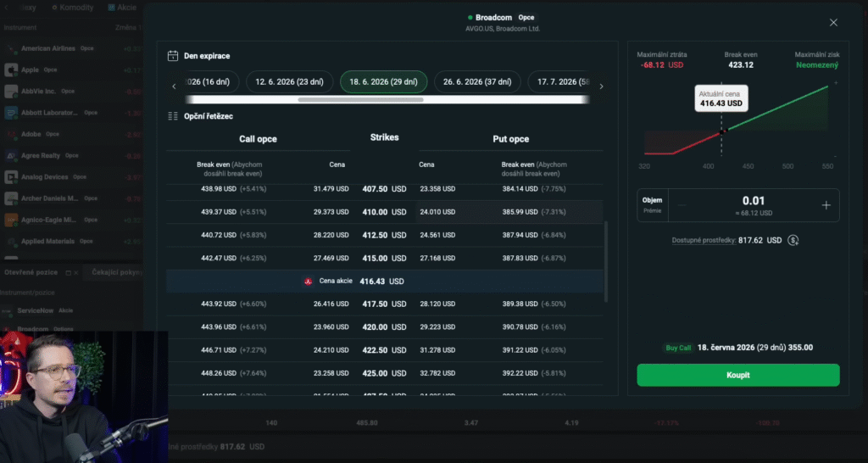Click the dollar deposit icon next to available funds
The height and width of the screenshot is (463, 868).
pyautogui.click(x=793, y=240)
